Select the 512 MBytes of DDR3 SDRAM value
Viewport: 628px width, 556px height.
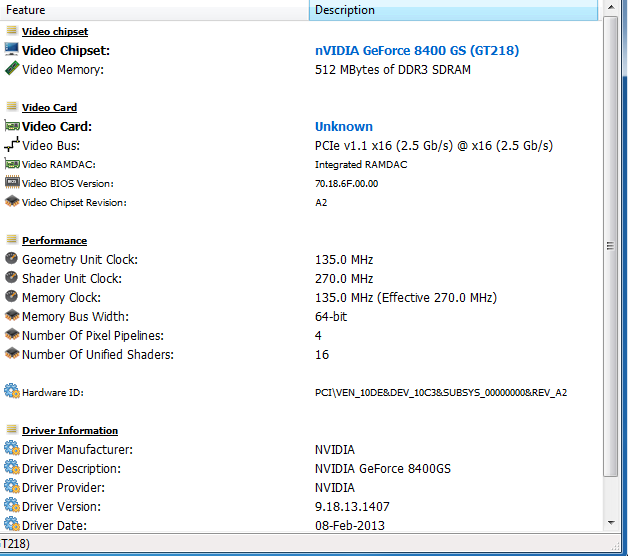click(x=392, y=70)
